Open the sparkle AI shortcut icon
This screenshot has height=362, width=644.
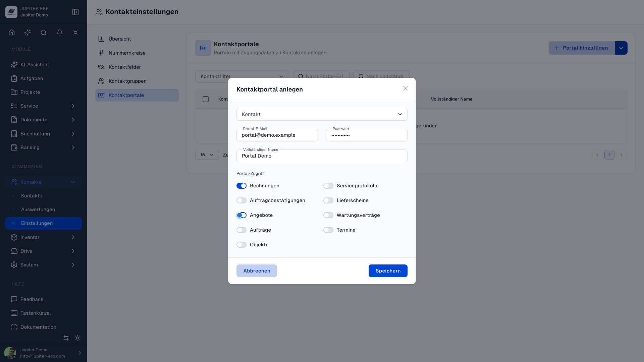(x=28, y=33)
